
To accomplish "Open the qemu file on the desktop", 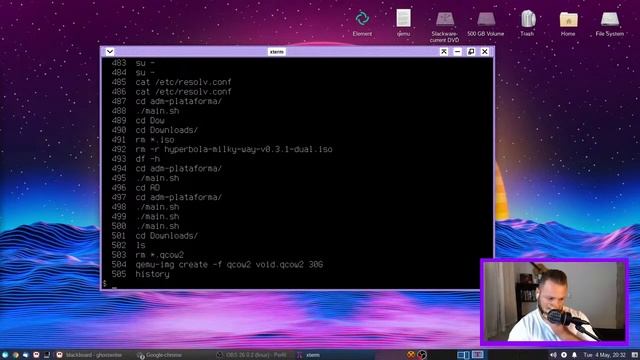I will coord(403,23).
